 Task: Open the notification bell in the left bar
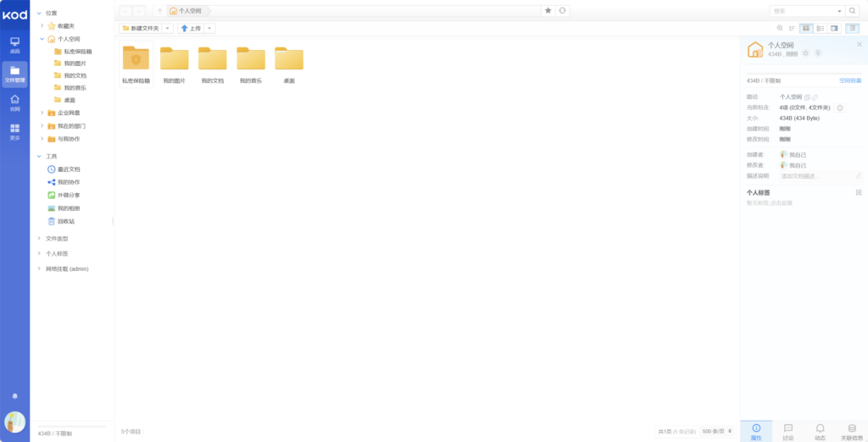(14, 396)
